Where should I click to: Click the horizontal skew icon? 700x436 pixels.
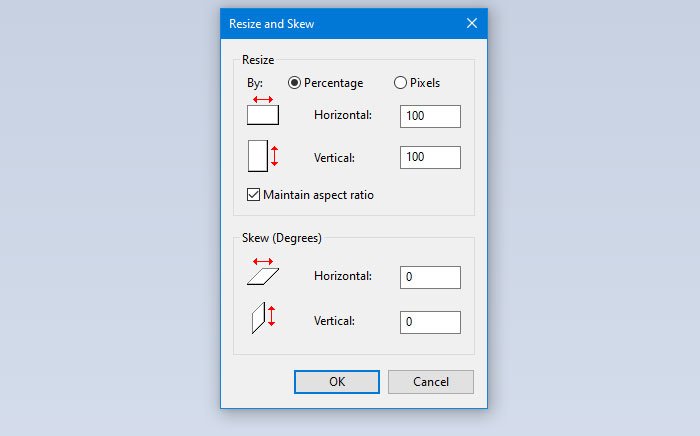click(x=263, y=273)
